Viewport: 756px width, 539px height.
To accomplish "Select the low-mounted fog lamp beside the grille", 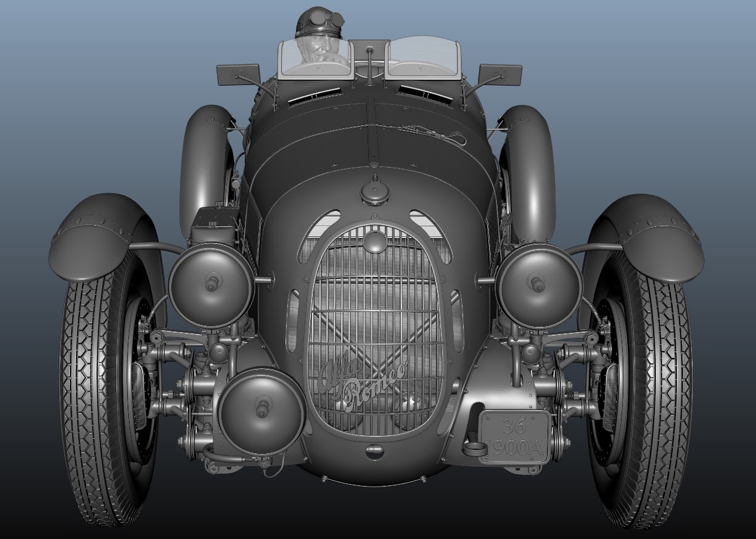I will (x=262, y=410).
